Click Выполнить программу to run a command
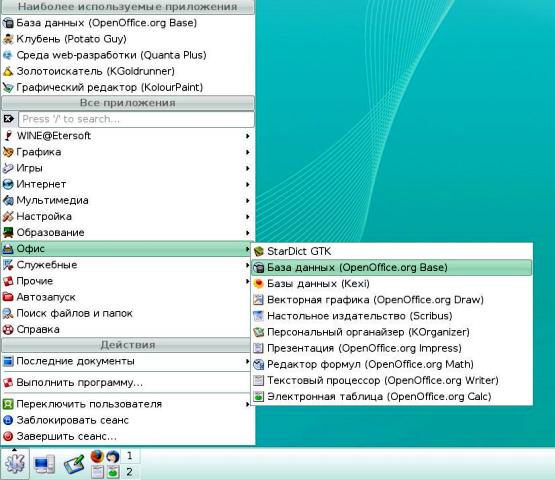The image size is (555, 480). (127, 383)
